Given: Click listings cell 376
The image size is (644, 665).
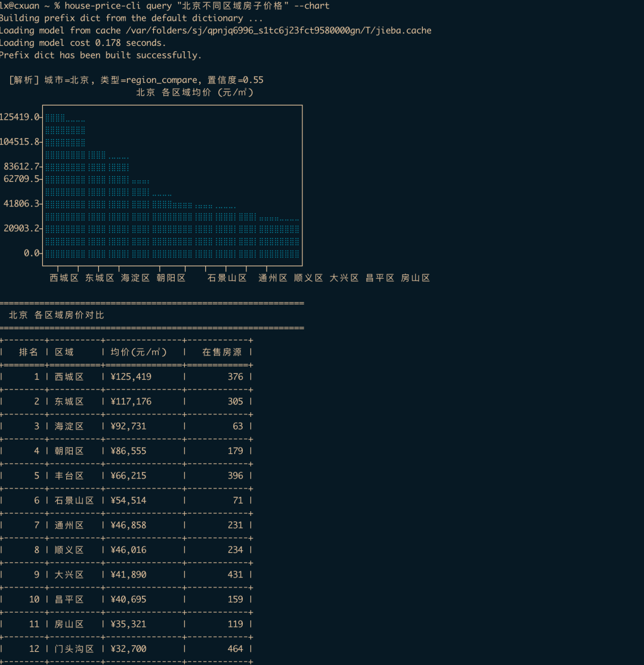Looking at the screenshot, I should (236, 377).
